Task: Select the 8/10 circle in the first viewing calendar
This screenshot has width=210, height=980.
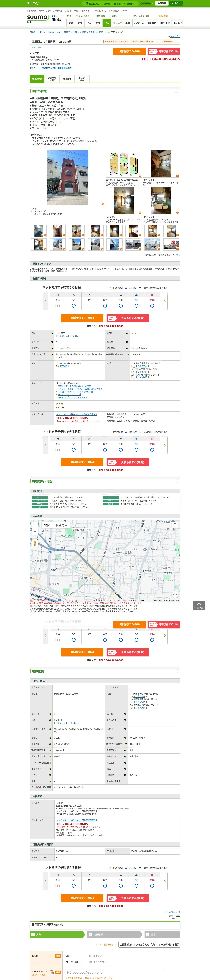Action: (x=152, y=306)
